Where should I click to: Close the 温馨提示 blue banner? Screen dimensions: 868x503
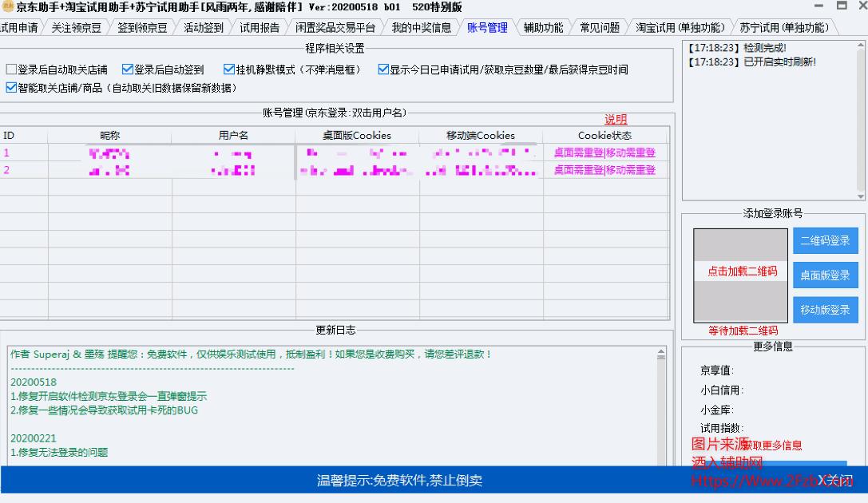tap(835, 480)
